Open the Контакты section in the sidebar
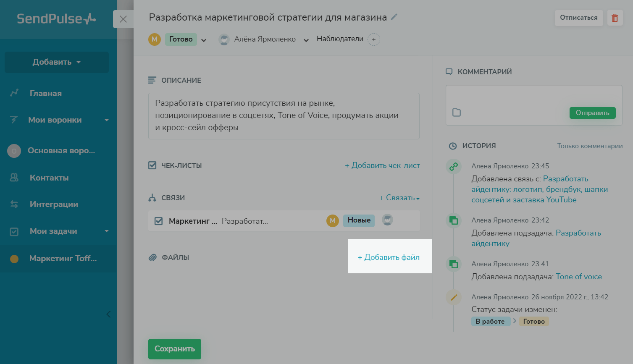The image size is (633, 364). [x=49, y=178]
